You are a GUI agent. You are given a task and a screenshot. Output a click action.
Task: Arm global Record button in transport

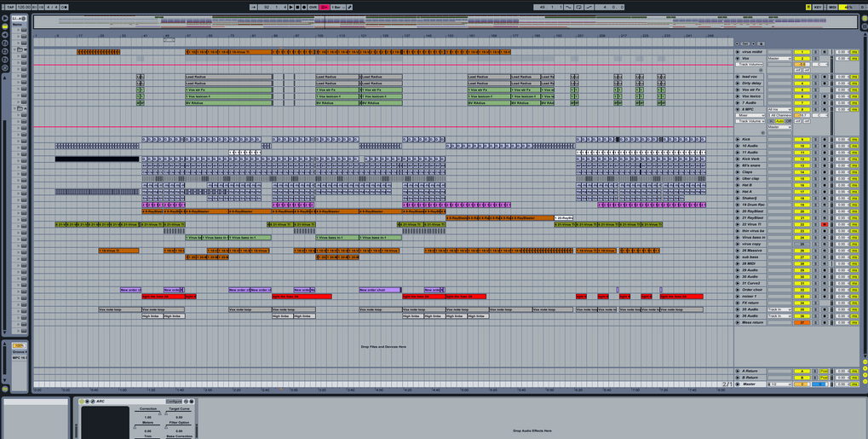[303, 7]
